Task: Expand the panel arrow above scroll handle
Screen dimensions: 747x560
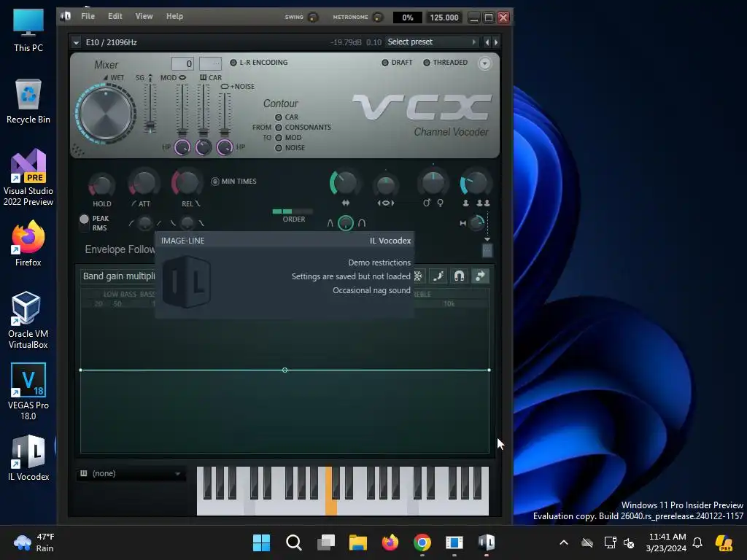Action: tap(487, 239)
